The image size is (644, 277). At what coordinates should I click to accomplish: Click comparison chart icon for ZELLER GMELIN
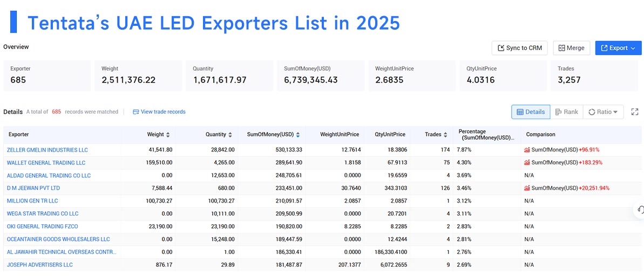527,150
